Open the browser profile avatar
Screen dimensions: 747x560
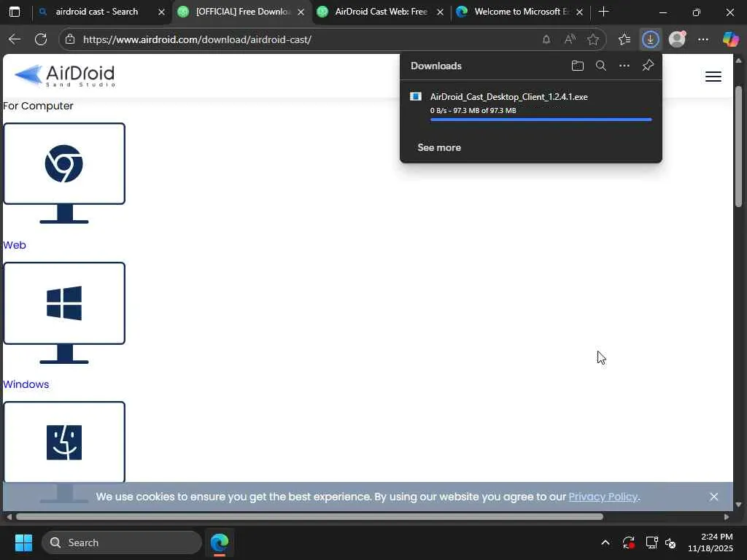(677, 39)
